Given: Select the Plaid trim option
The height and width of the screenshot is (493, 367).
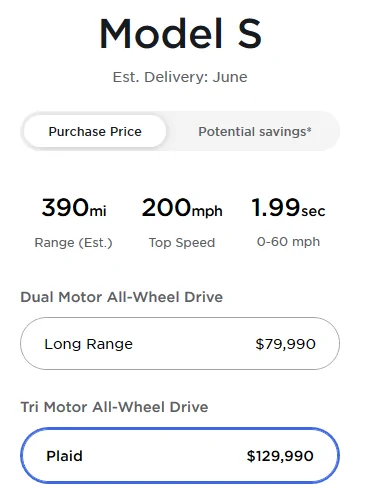Looking at the screenshot, I should click(x=180, y=455).
